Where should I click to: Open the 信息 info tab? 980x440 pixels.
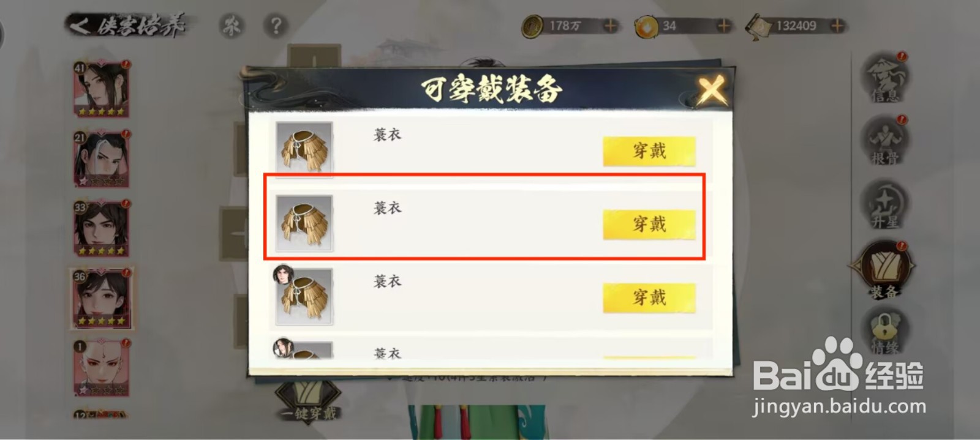(886, 78)
